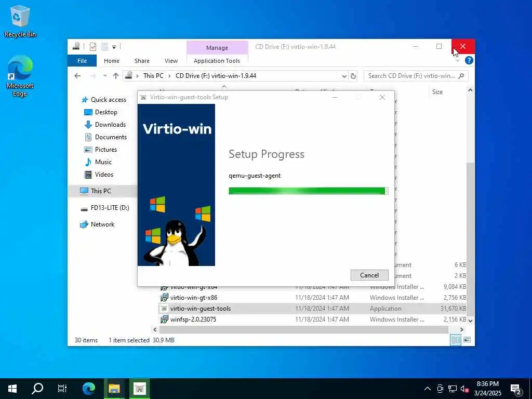Click the virtio-win-gt-x86 file icon
532x399 pixels.
click(x=164, y=298)
